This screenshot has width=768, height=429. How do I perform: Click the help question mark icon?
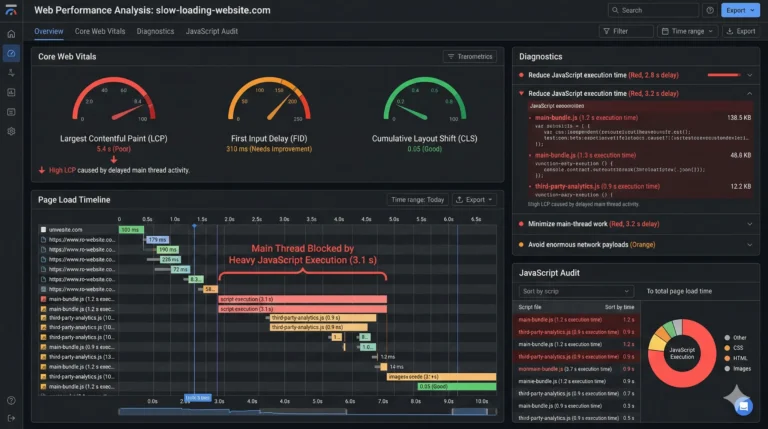(x=710, y=10)
